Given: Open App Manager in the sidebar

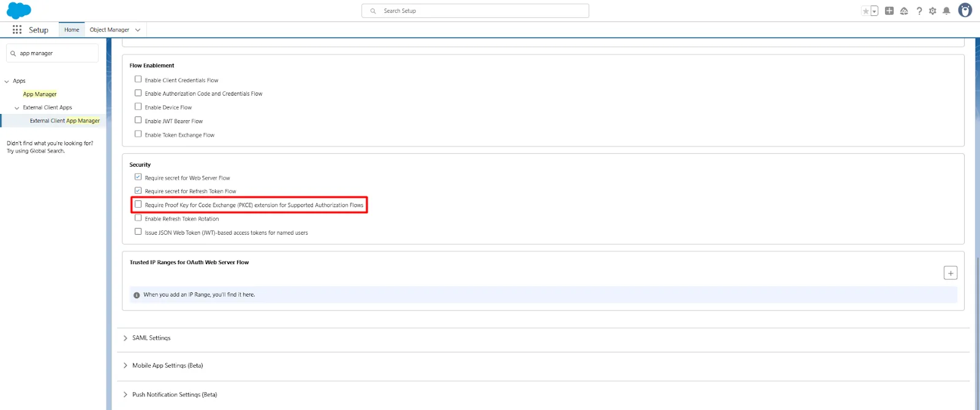Looking at the screenshot, I should click(x=40, y=94).
